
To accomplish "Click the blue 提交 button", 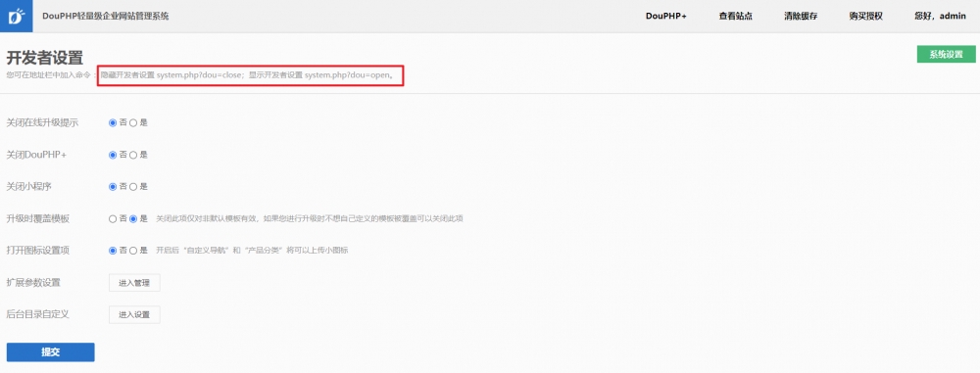I will [51, 351].
